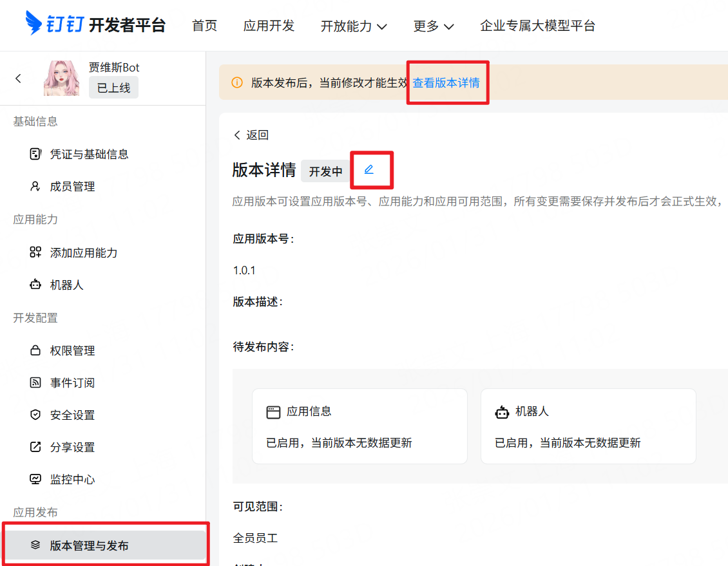Click the member icon beside 成员管理
This screenshot has height=566, width=728.
(35, 187)
